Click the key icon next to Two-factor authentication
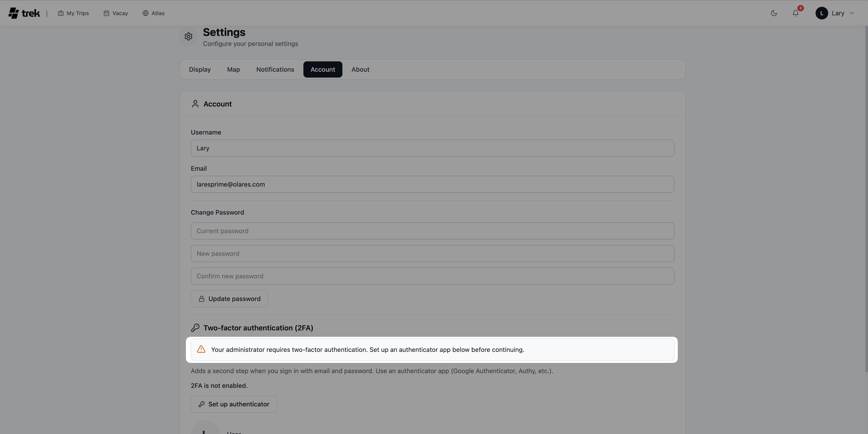This screenshot has height=434, width=868. (x=195, y=327)
